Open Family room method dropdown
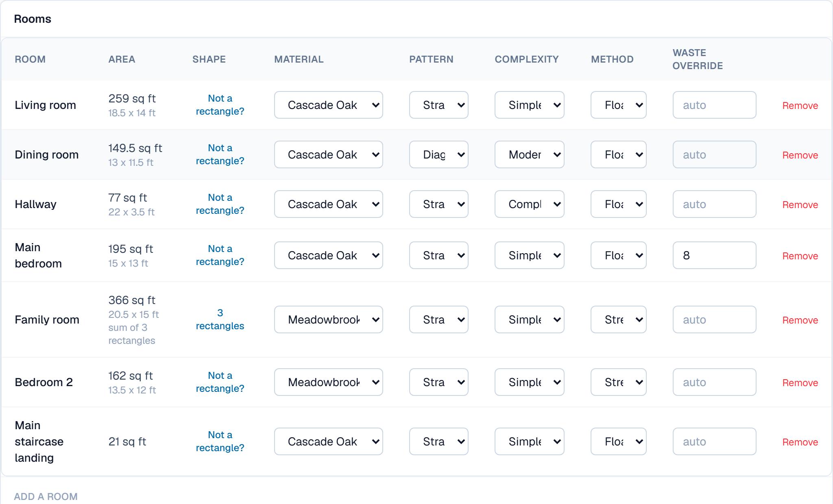The width and height of the screenshot is (833, 504). [x=618, y=319]
